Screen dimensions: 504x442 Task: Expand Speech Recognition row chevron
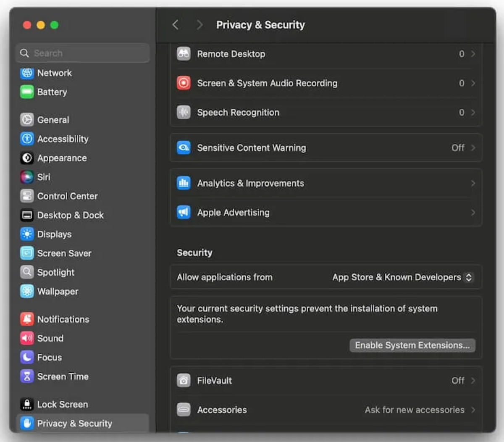(x=473, y=112)
